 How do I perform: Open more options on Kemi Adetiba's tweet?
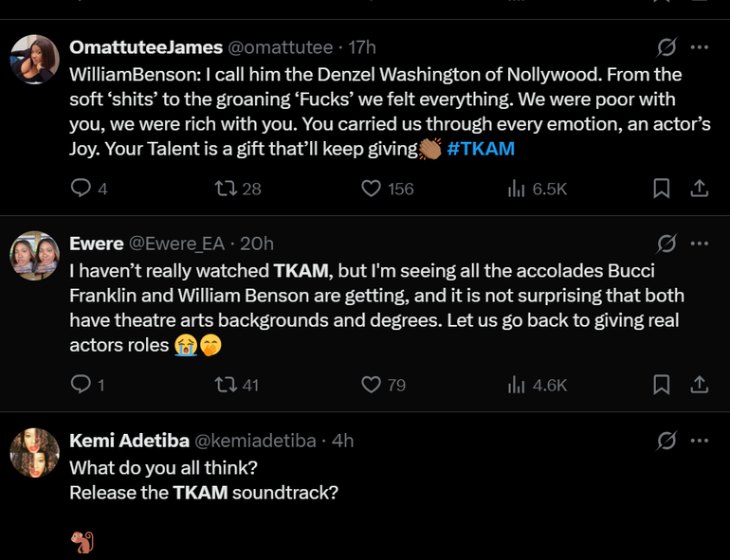pyautogui.click(x=699, y=441)
